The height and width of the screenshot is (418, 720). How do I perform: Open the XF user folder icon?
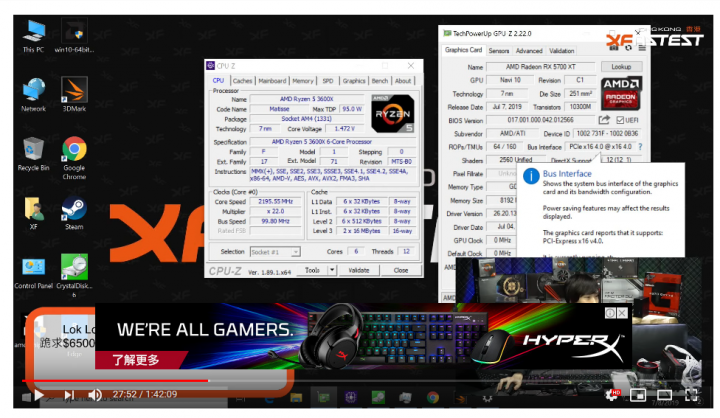click(x=34, y=213)
